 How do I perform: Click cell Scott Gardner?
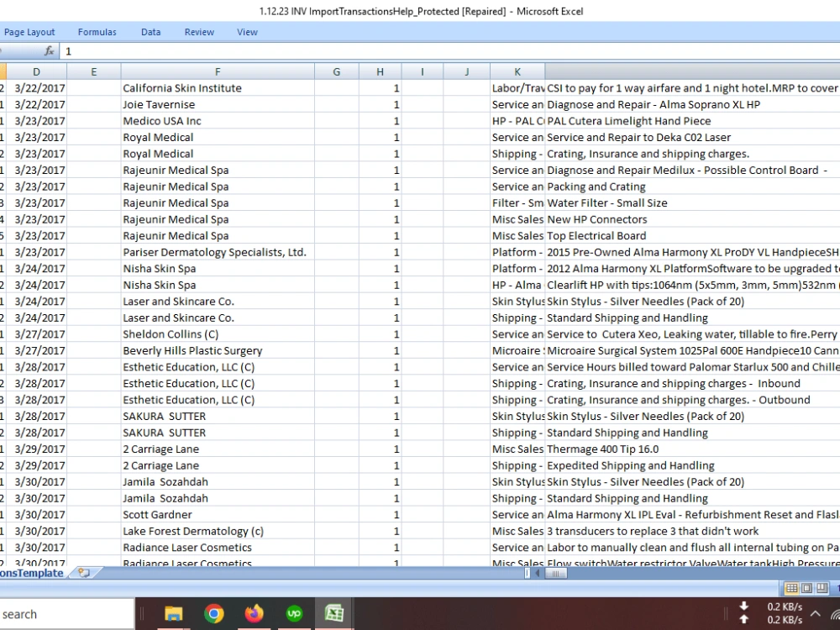(218, 515)
